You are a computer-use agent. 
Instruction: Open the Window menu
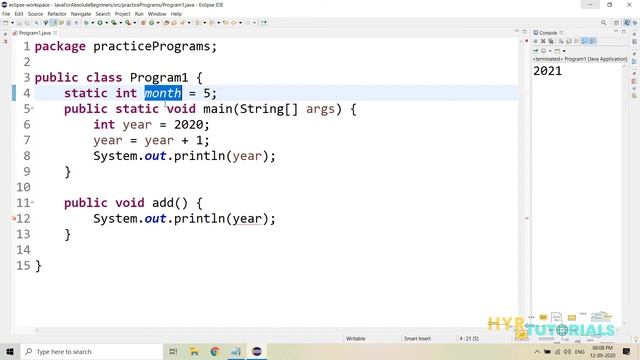[x=157, y=14]
